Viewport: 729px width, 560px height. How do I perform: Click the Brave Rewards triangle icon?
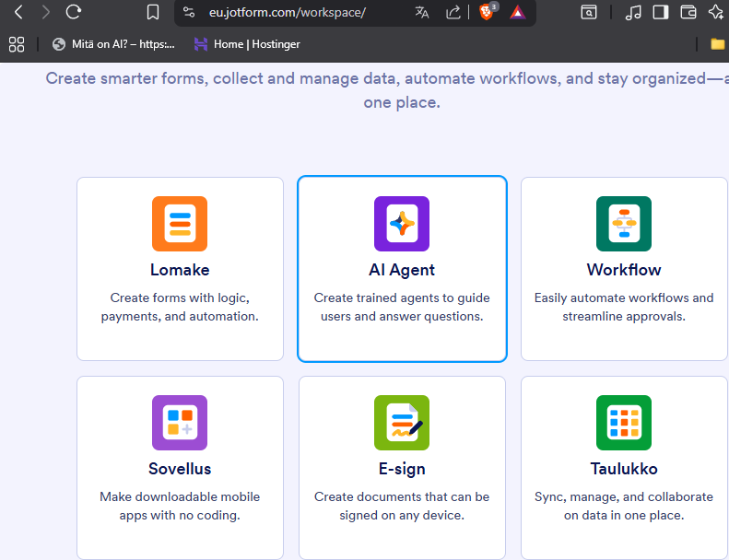517,12
